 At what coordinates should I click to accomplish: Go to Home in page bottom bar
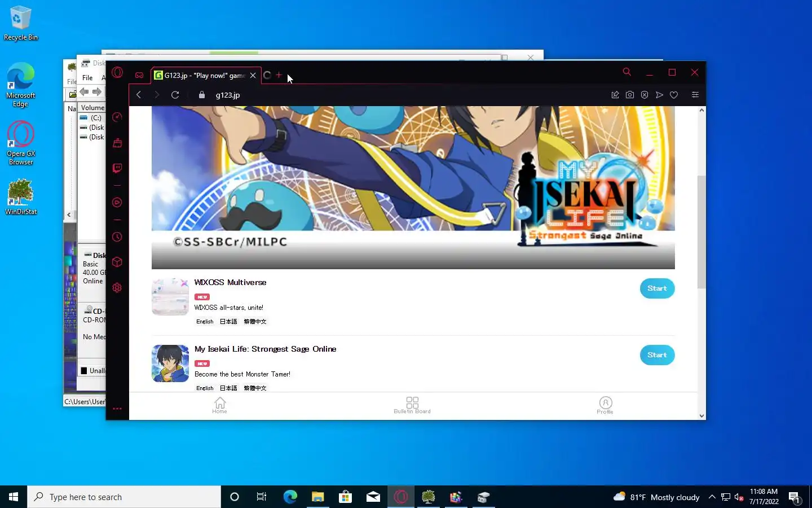pyautogui.click(x=220, y=405)
